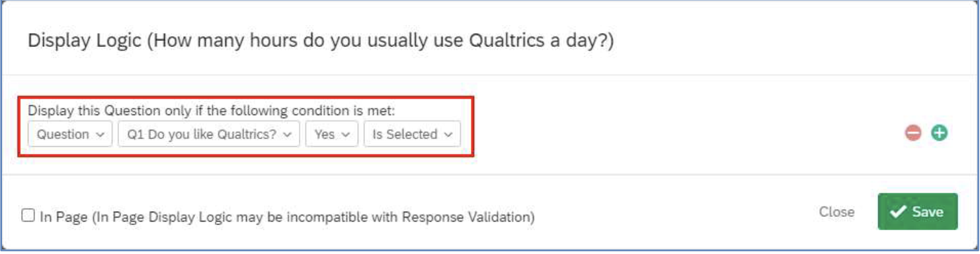The width and height of the screenshot is (980, 254).
Task: Click the In Page Display Logic label text
Action: (287, 216)
